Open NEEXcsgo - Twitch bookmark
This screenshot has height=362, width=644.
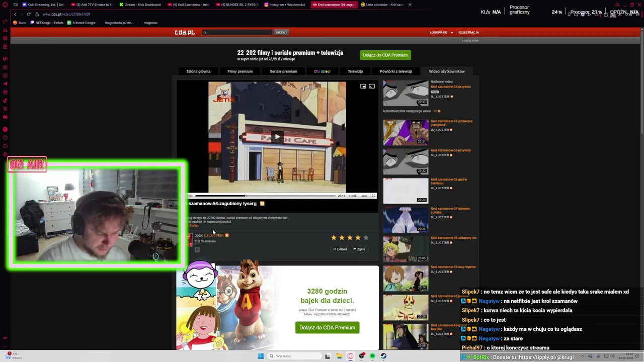[47, 23]
